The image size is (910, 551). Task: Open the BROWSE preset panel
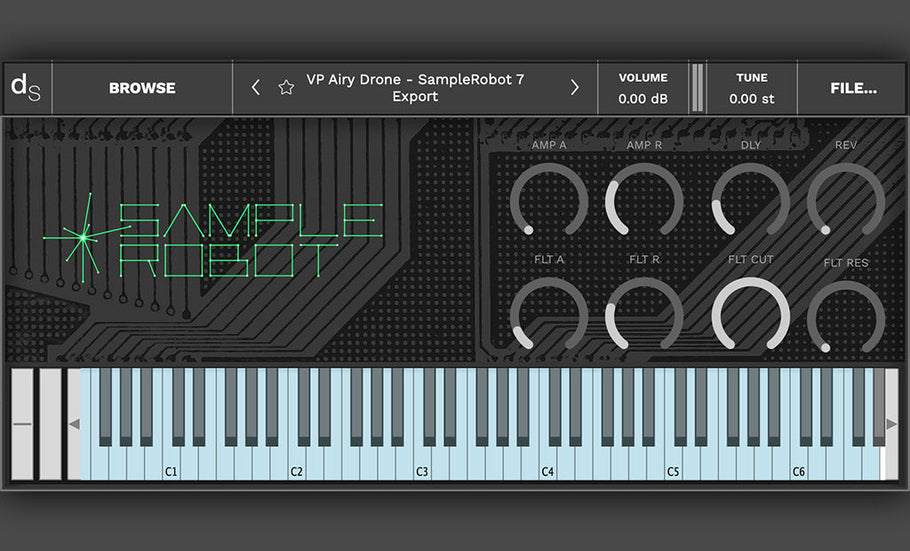tap(142, 88)
